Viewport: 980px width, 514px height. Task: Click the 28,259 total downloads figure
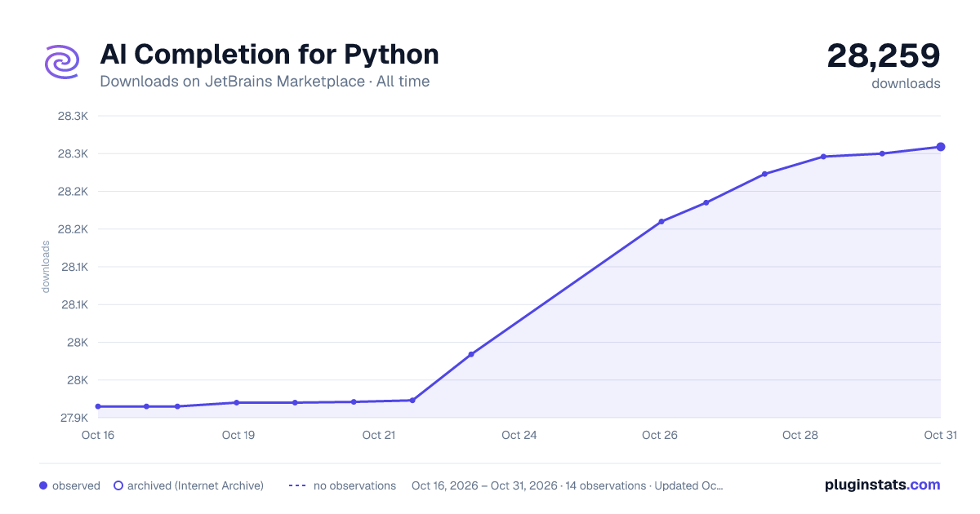(884, 55)
